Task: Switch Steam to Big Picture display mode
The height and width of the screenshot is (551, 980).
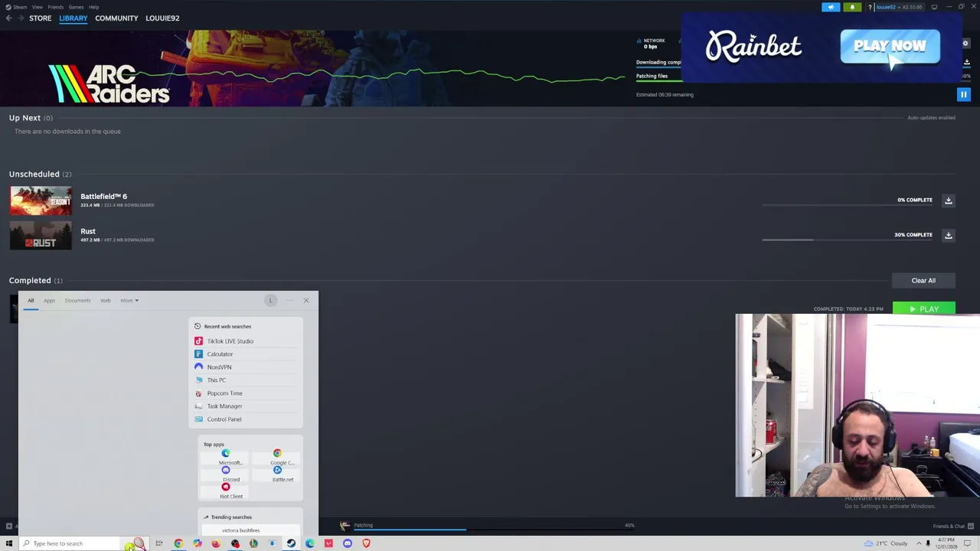Action: point(934,7)
